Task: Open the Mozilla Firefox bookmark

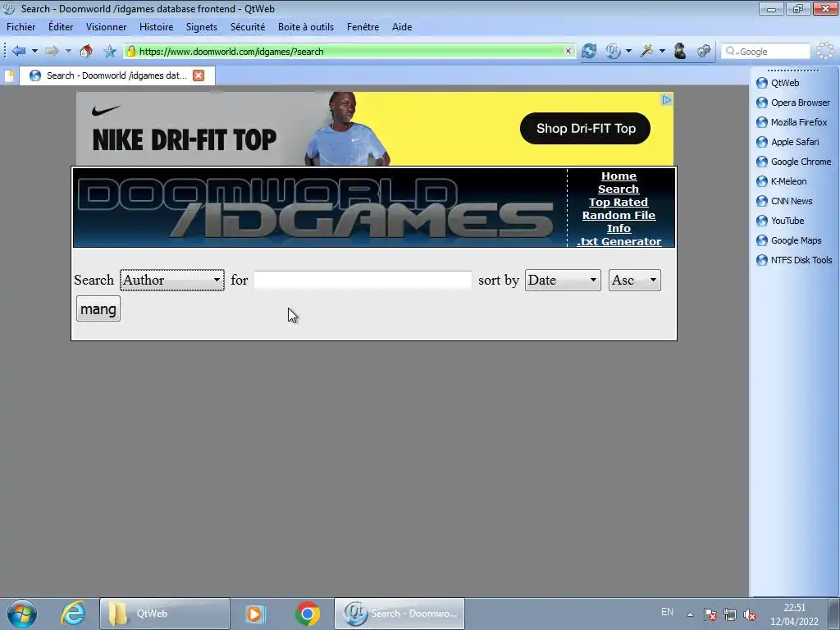Action: tap(792, 122)
